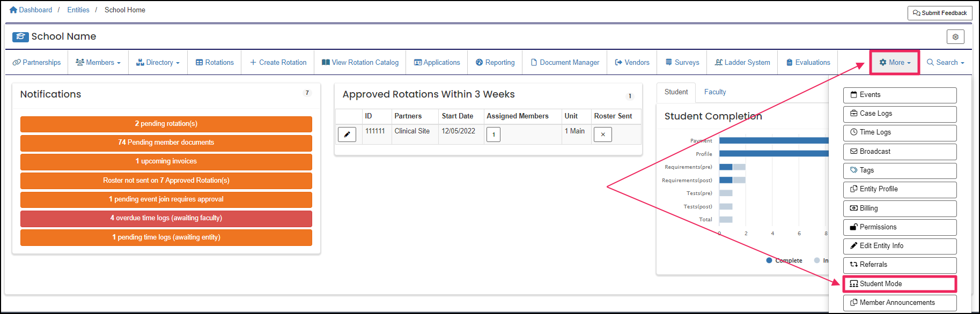Image resolution: width=980 pixels, height=314 pixels.
Task: Click Create Rotation in the navigation bar
Action: click(278, 62)
